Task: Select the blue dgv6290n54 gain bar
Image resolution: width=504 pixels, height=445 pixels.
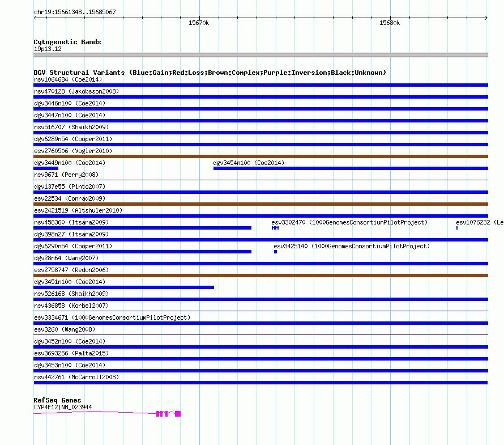Action: [x=142, y=252]
